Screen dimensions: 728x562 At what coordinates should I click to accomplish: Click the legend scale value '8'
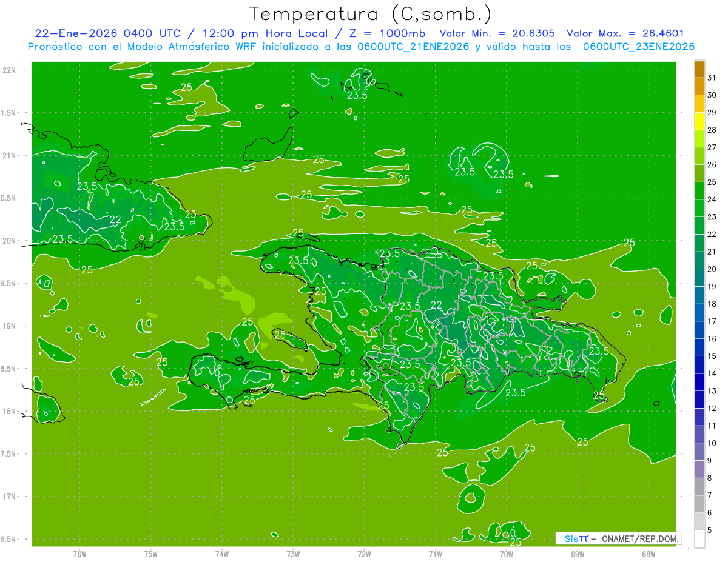(x=710, y=478)
